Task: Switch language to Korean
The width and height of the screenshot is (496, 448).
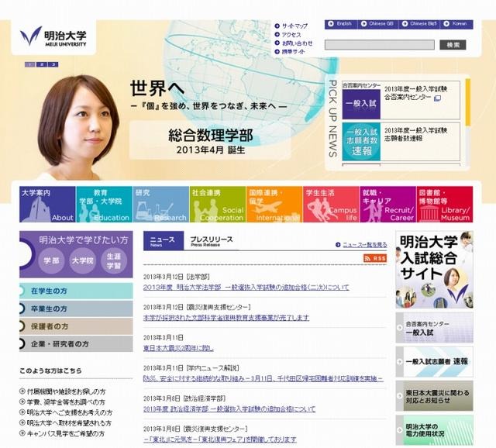Action: tap(456, 24)
